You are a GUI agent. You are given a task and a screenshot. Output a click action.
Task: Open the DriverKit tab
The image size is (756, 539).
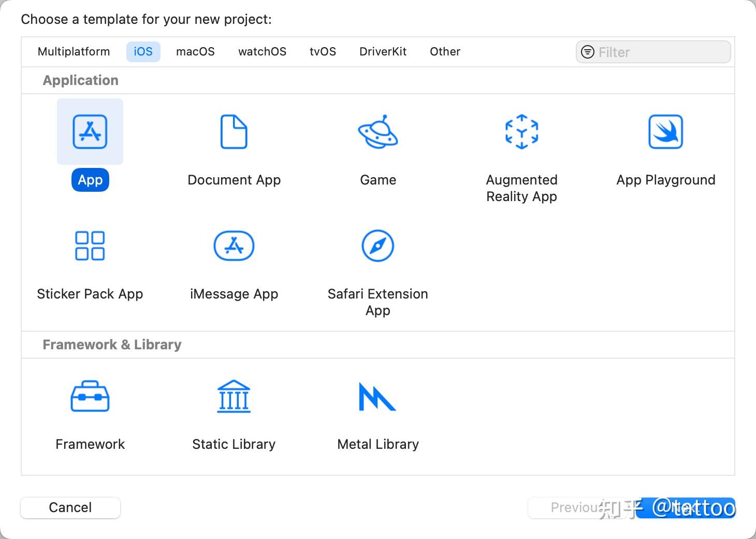point(383,52)
